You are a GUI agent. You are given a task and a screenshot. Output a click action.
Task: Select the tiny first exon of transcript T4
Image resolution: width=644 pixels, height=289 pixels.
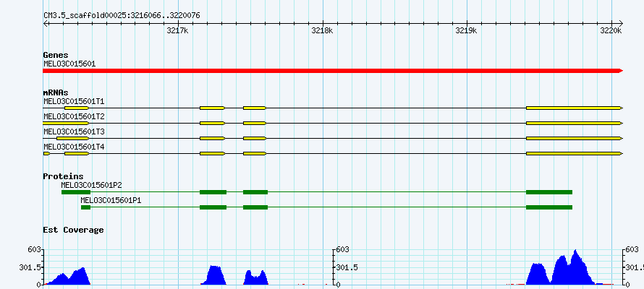click(46, 153)
